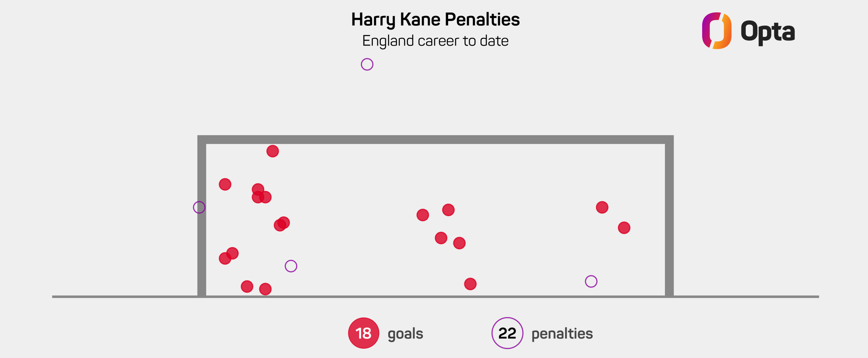Click the bottom-left red goal dot nearest the ground
This screenshot has width=868, height=358.
pos(265,289)
